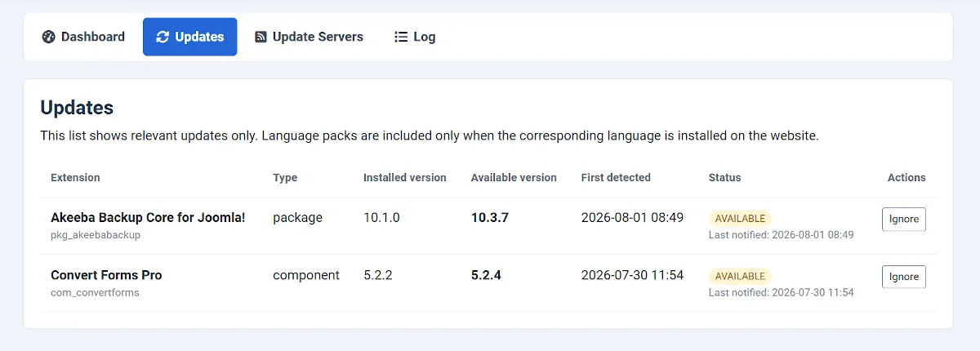This screenshot has height=351, width=980.
Task: Ignore the Convert Forms Pro update
Action: coord(904,277)
